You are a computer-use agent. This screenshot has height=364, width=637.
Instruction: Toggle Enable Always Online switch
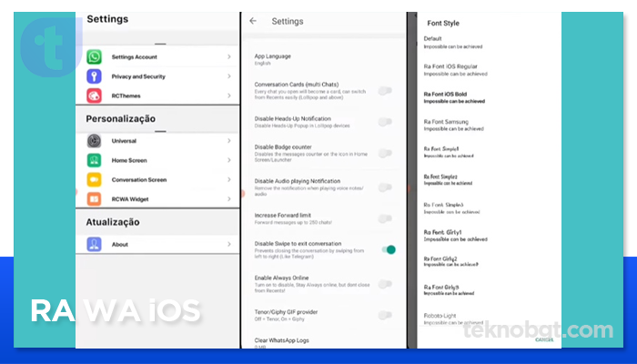click(385, 284)
